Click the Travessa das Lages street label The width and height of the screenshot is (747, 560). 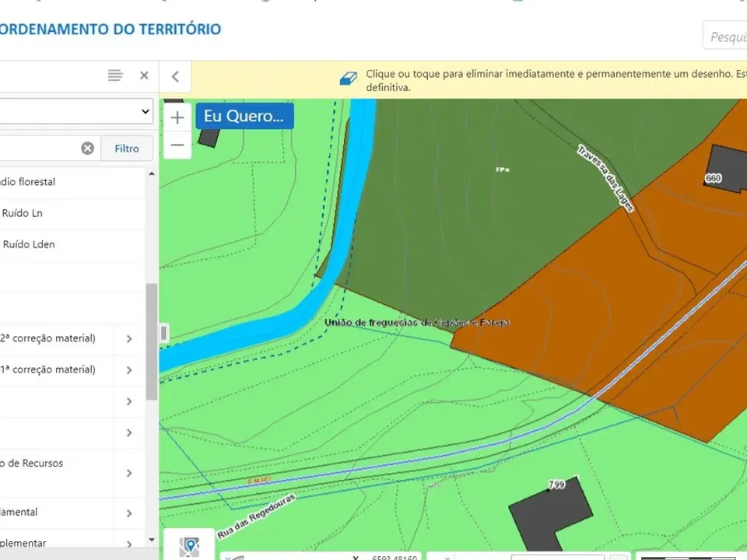(605, 177)
